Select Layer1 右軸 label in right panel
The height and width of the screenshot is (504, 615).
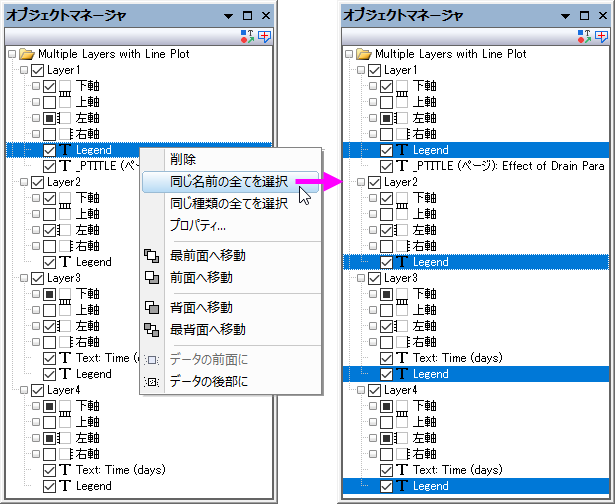coord(424,134)
